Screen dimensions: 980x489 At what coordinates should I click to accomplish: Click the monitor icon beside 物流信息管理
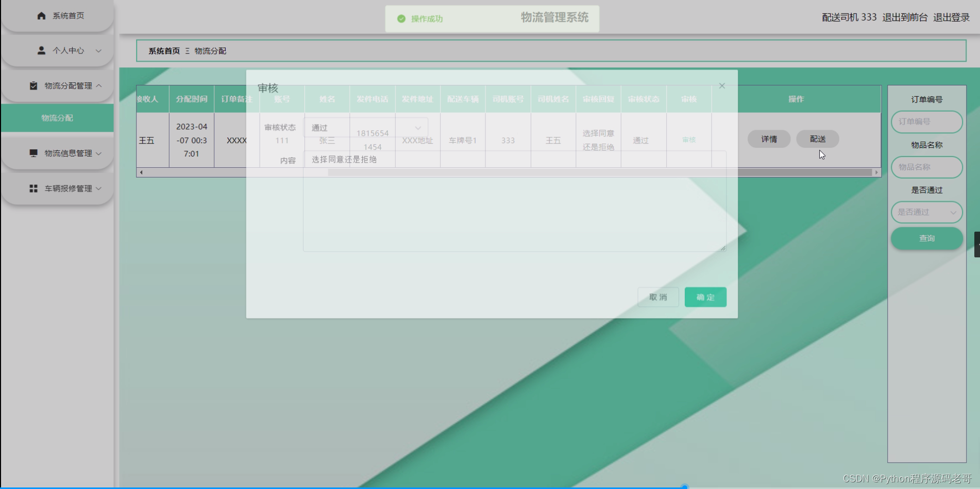(x=33, y=153)
